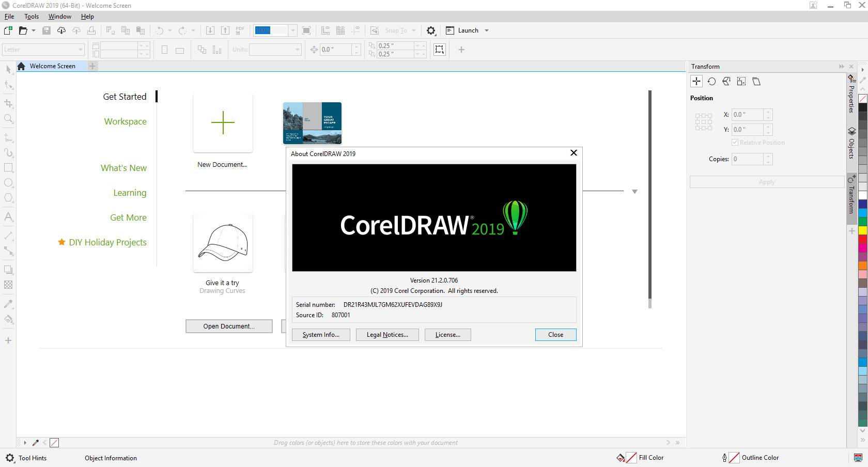Collapse the Transform docker with double arrow

click(842, 66)
